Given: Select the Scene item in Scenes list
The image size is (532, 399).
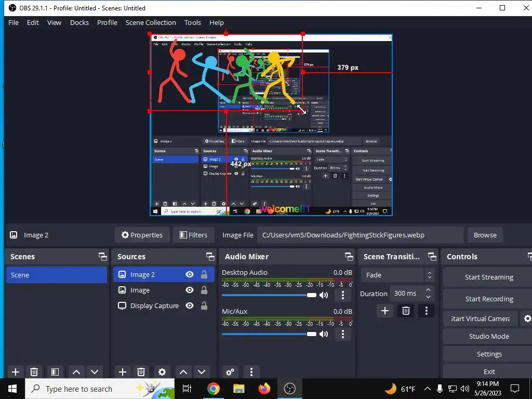Looking at the screenshot, I should pos(57,275).
